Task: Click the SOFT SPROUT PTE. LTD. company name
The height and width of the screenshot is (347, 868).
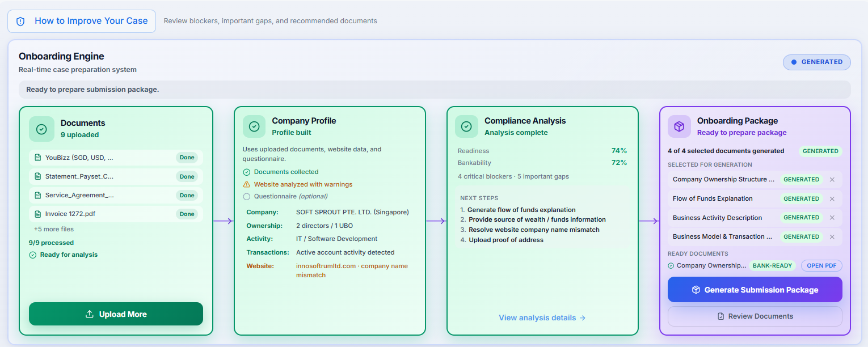Action: [352, 212]
